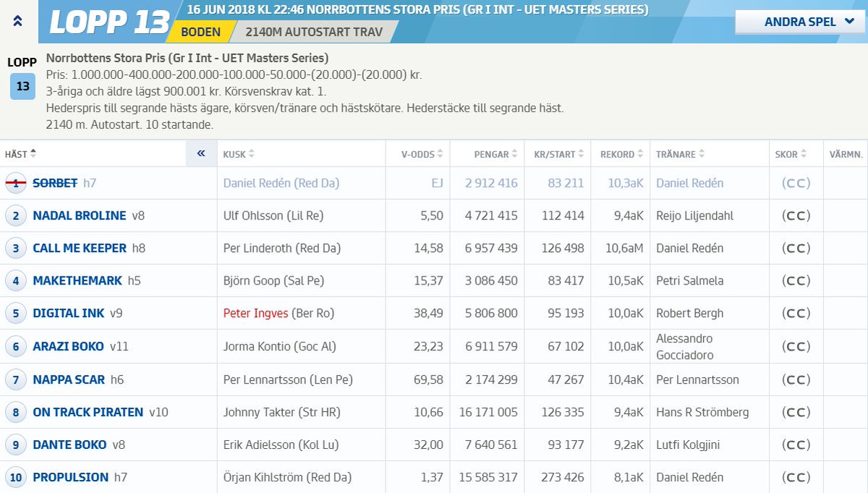
Task: Click shoe info icon for Dante Boko row
Action: pos(796,445)
